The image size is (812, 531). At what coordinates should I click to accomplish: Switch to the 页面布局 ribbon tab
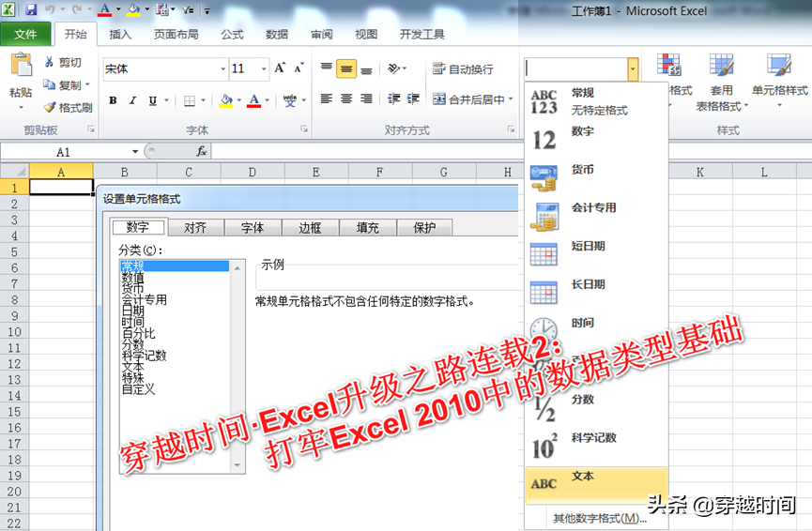(x=176, y=34)
